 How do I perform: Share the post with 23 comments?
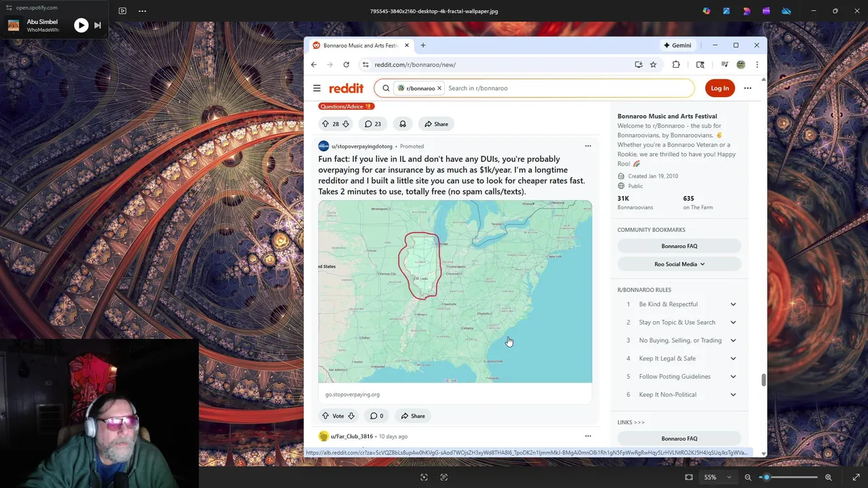(x=436, y=124)
